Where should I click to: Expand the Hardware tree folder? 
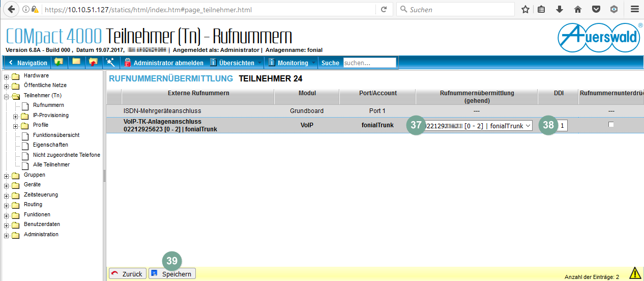[x=7, y=77]
